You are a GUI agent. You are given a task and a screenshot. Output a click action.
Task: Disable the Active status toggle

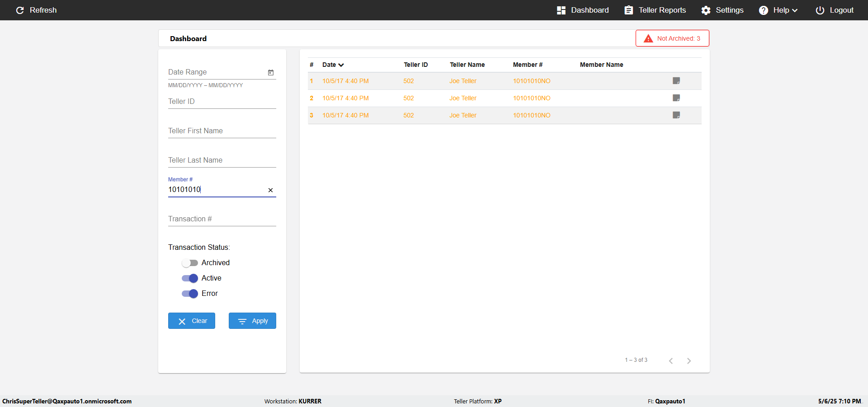(x=190, y=278)
